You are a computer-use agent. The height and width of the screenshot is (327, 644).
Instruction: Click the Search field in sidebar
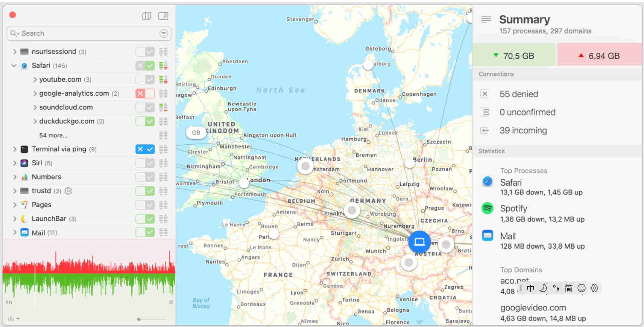(89, 34)
